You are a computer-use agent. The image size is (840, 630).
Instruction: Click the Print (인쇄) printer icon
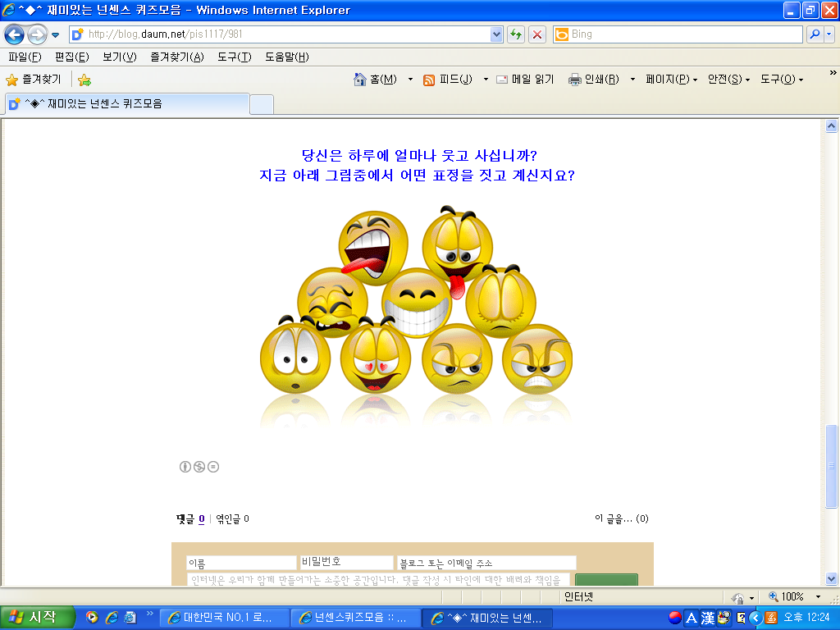[x=575, y=80]
